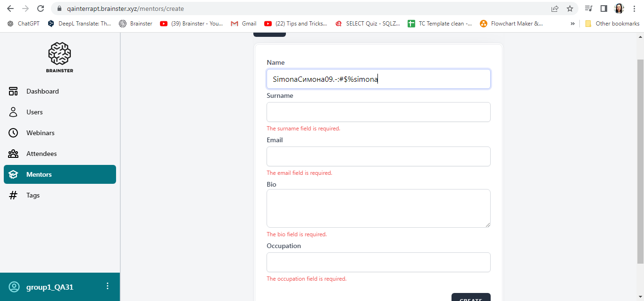This screenshot has width=644, height=301.
Task: Click the Mentors graduation cap icon
Action: [x=13, y=174]
